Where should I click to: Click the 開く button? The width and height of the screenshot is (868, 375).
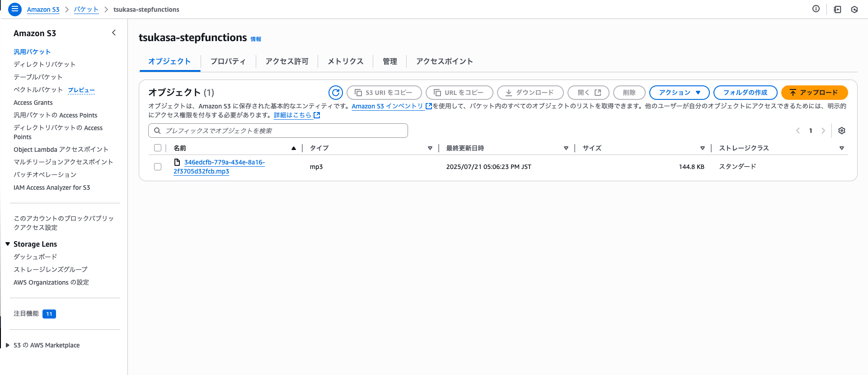coord(588,93)
